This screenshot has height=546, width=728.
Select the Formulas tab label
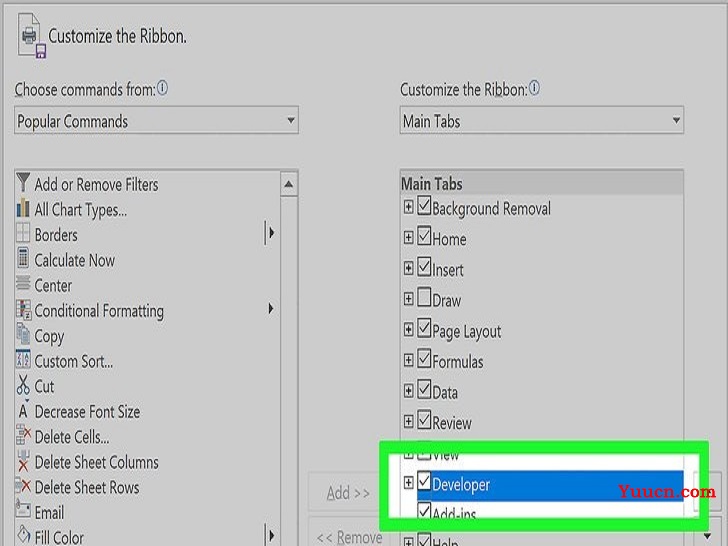(458, 362)
